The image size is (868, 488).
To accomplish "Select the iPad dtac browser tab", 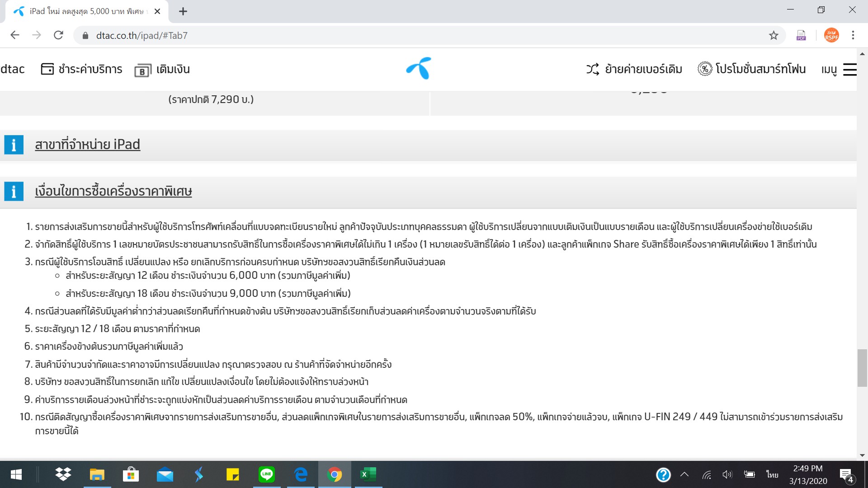I will (x=86, y=11).
